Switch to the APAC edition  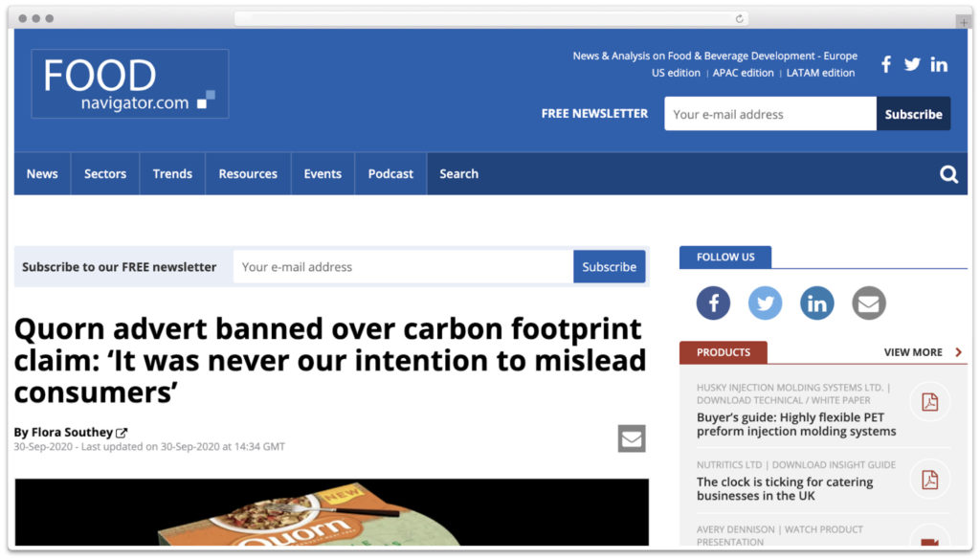pos(743,73)
